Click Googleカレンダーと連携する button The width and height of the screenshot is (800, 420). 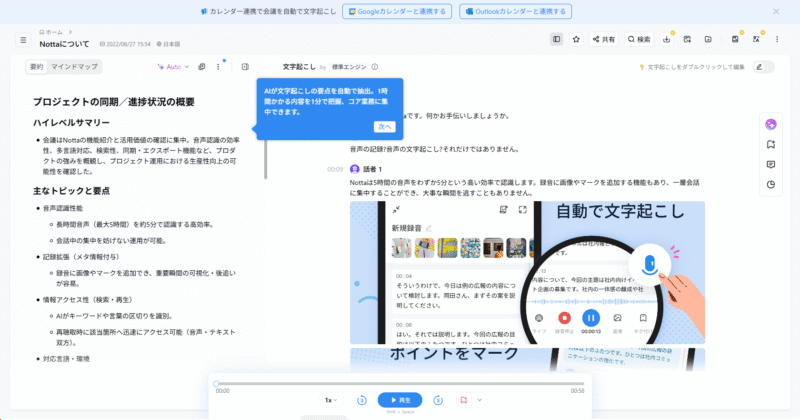pos(397,12)
